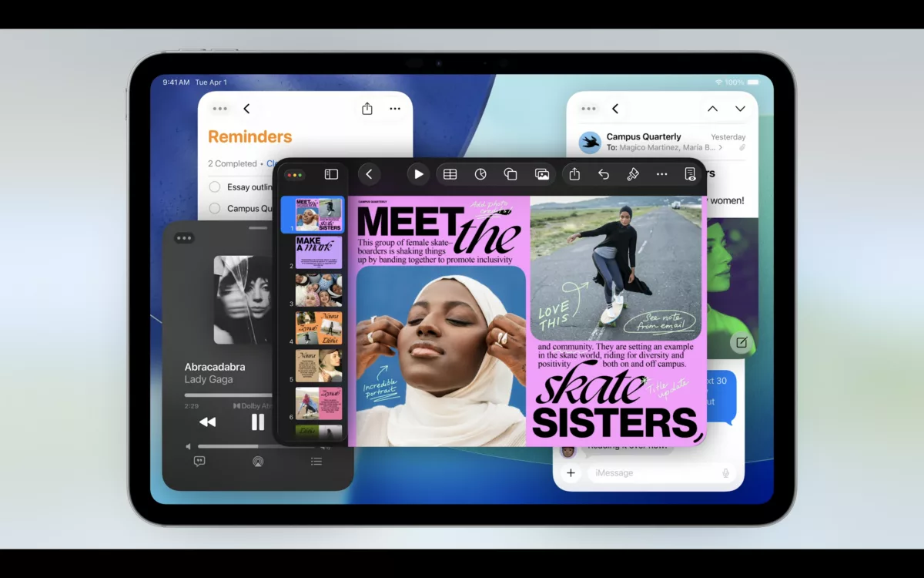Click the Keynote window traffic-light controls
924x578 pixels.
point(295,175)
